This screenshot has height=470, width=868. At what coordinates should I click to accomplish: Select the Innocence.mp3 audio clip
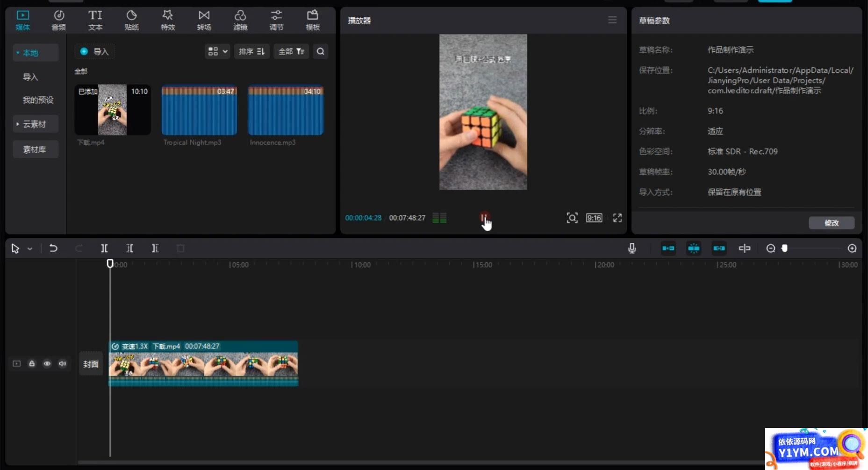coord(286,110)
